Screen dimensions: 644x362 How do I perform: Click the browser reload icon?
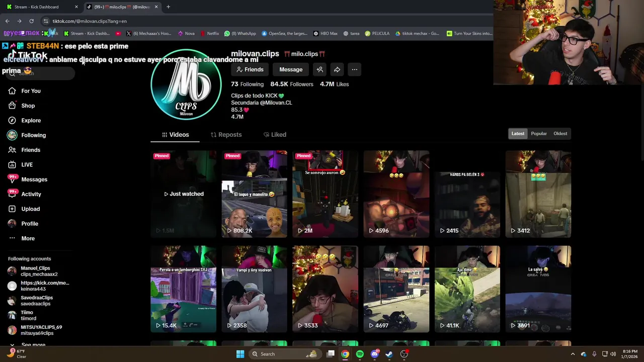tap(31, 21)
